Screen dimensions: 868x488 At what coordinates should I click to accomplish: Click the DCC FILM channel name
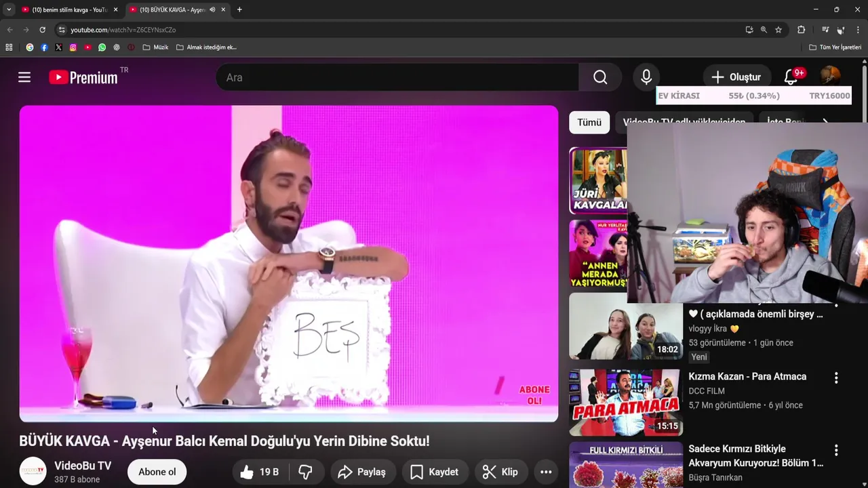pyautogui.click(x=707, y=391)
